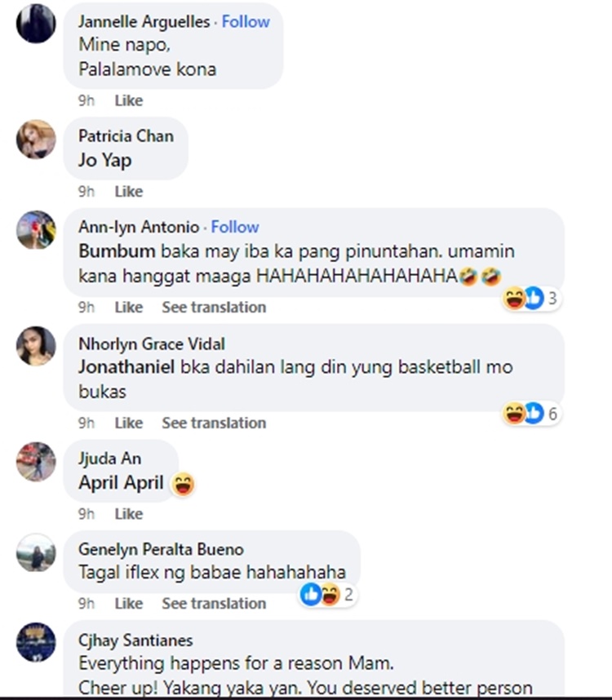The width and height of the screenshot is (612, 700).
Task: Open Genelyn Peralta Bueno's name link
Action: click(161, 549)
